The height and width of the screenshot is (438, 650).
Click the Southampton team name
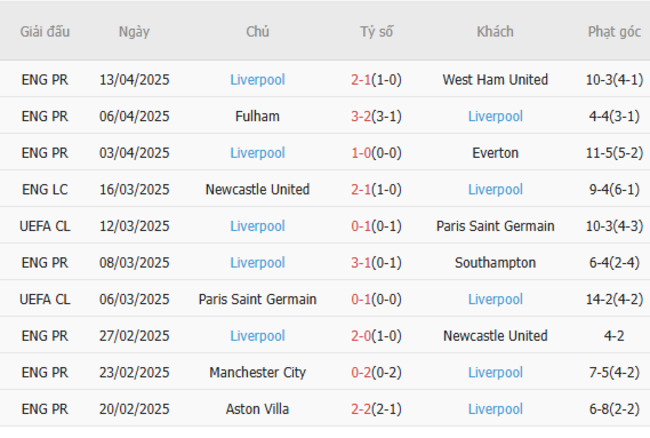[495, 263]
